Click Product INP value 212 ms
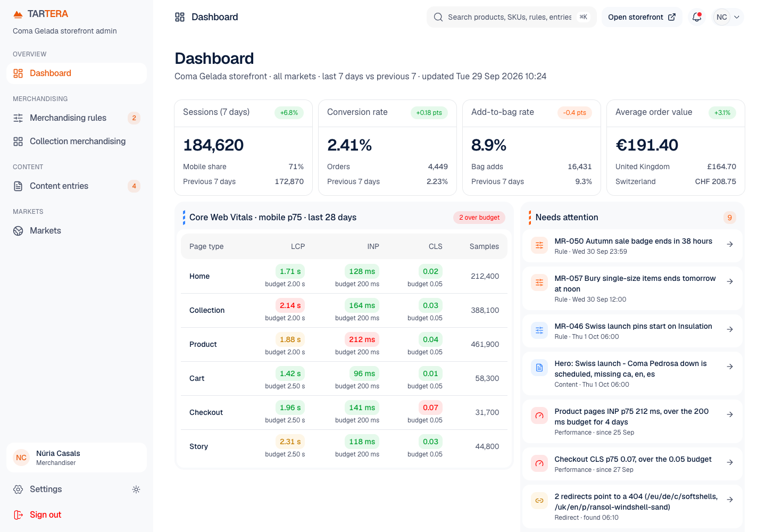The height and width of the screenshot is (532, 766). click(362, 339)
